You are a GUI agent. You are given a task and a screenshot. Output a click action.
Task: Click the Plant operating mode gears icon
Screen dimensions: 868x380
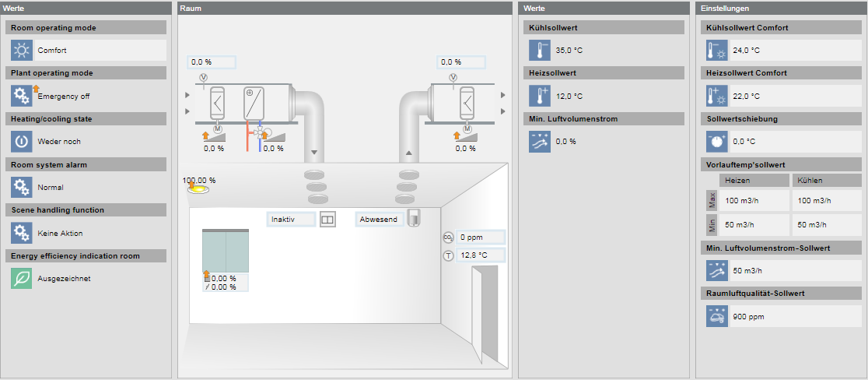point(21,96)
